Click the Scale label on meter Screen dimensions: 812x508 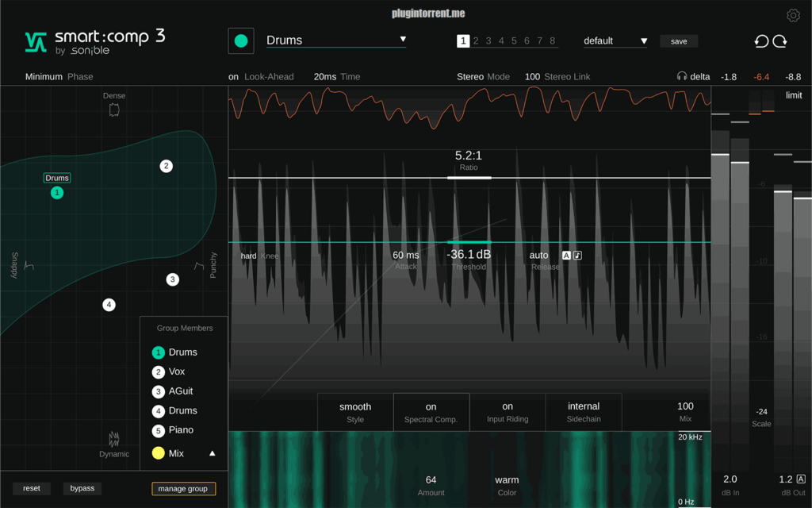[x=761, y=424]
